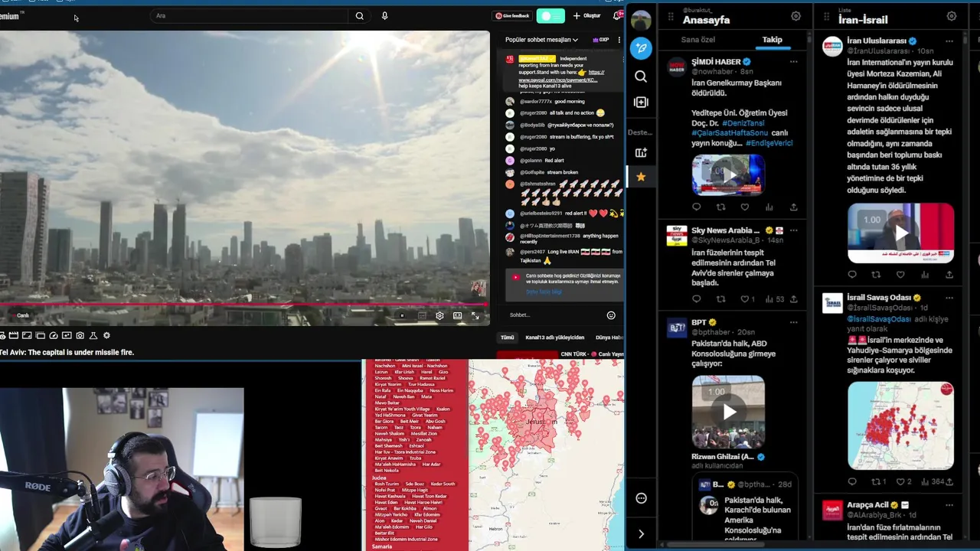
Task: Click the Rizwan Ghilzai quoted author name
Action: point(723,456)
